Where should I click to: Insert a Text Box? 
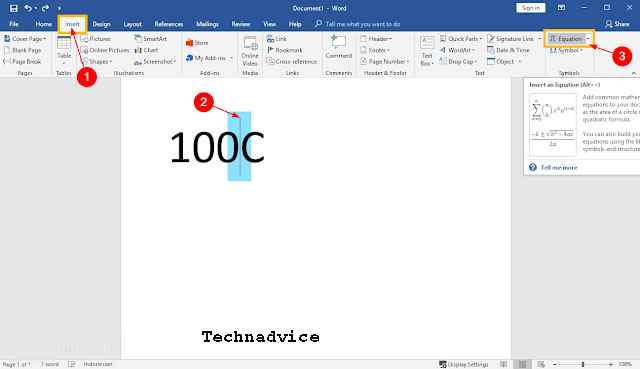tap(427, 51)
